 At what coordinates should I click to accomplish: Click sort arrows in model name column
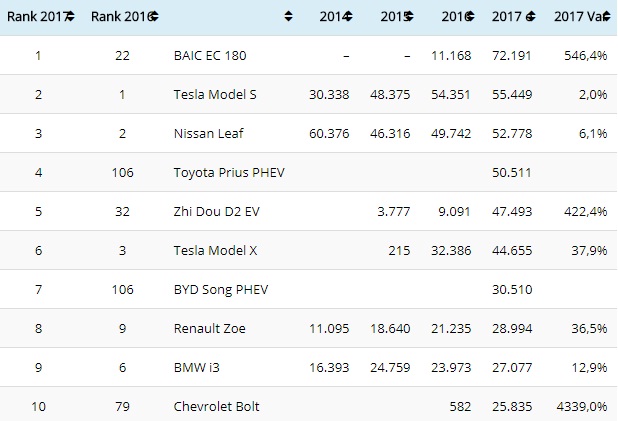288,16
